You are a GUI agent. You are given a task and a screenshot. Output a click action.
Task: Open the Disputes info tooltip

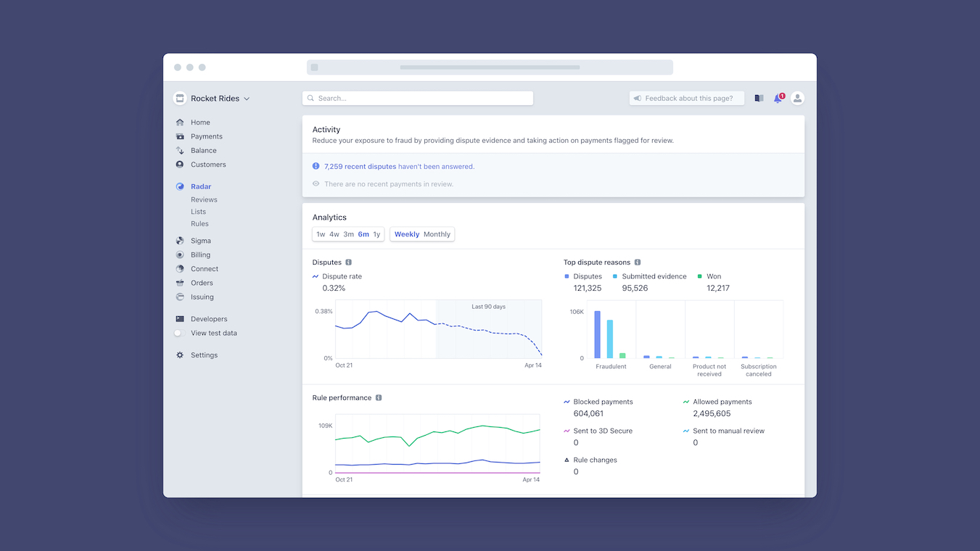tap(347, 262)
